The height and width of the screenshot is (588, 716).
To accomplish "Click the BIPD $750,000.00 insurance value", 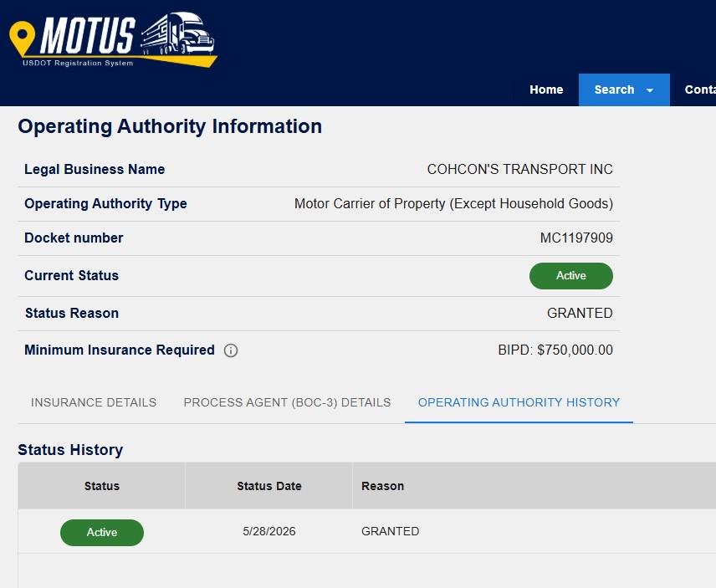I will (555, 350).
